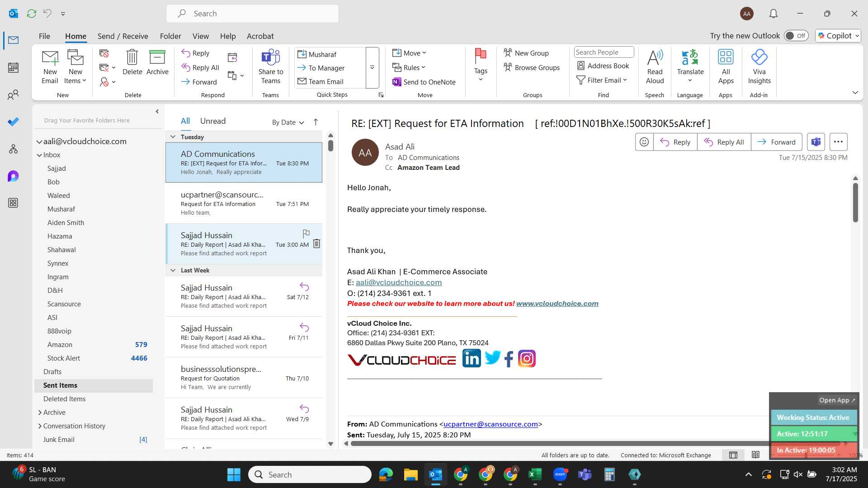
Task: Open the By Date sort dropdown
Action: 288,122
